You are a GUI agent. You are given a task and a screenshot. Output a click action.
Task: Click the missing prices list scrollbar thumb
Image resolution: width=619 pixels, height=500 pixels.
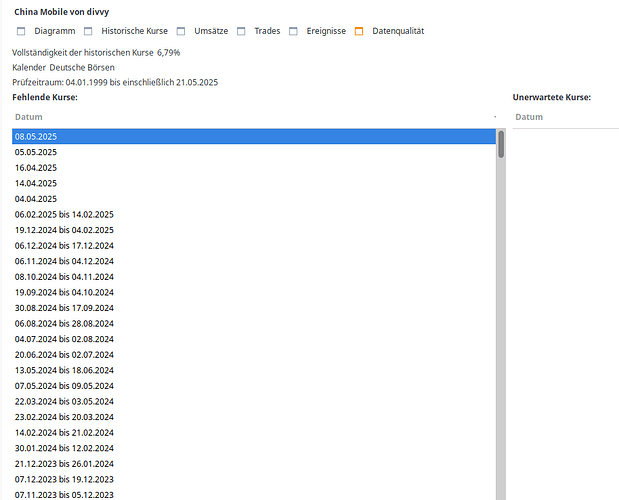tap(501, 144)
